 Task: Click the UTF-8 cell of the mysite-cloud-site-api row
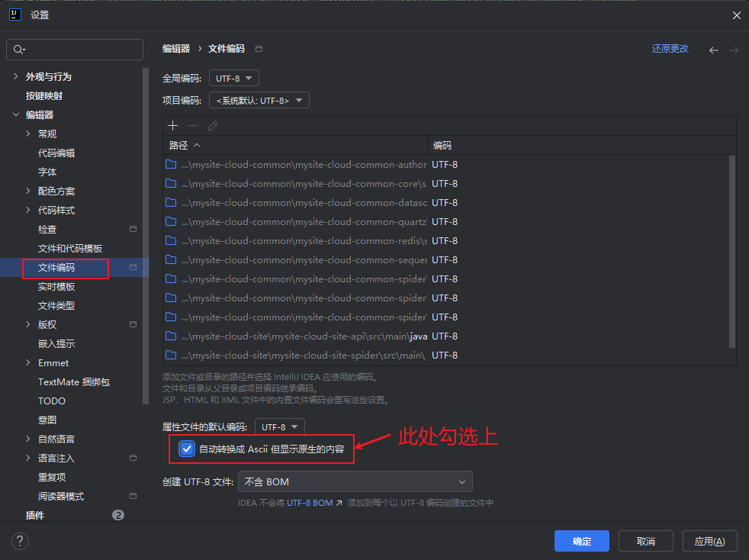click(445, 336)
